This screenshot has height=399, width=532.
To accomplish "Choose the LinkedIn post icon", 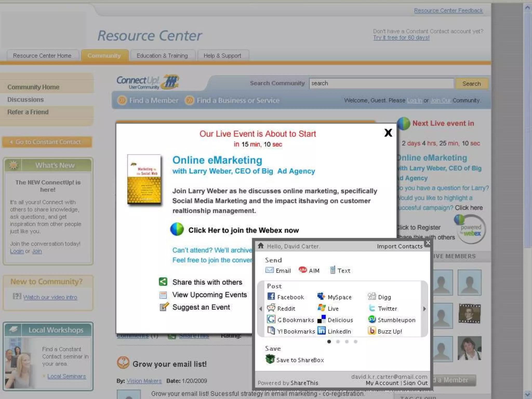I will pyautogui.click(x=322, y=331).
